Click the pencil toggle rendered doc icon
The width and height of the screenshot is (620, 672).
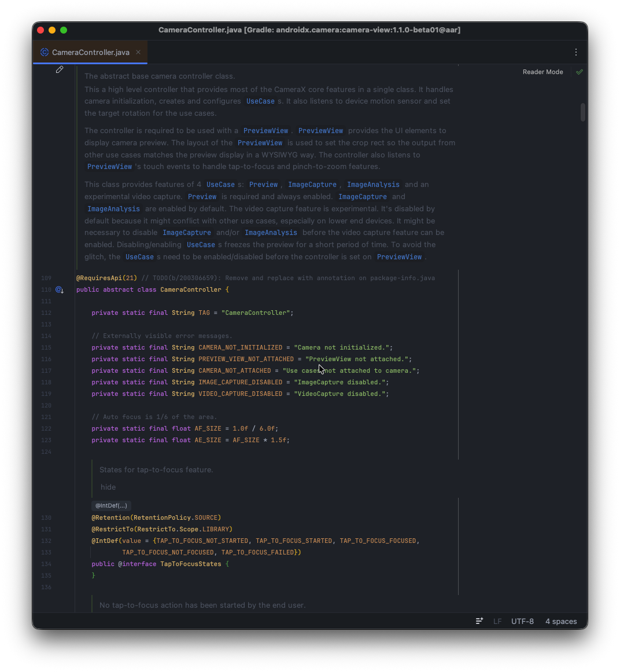point(60,69)
